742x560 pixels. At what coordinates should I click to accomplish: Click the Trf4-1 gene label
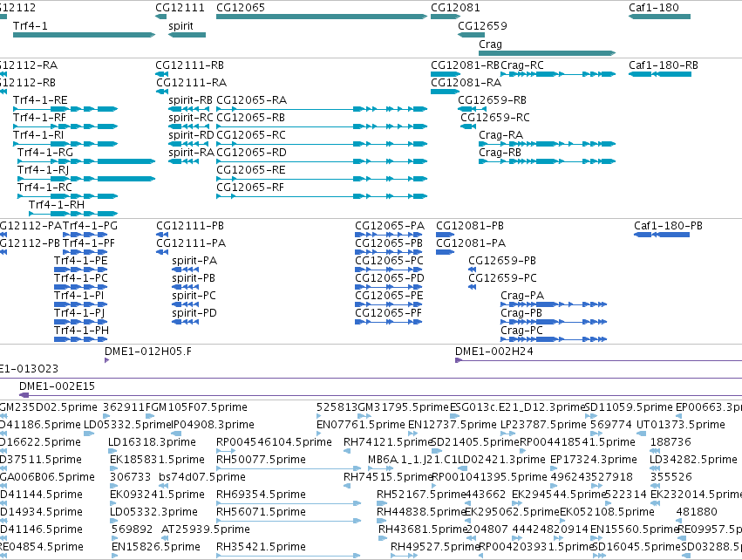click(31, 26)
